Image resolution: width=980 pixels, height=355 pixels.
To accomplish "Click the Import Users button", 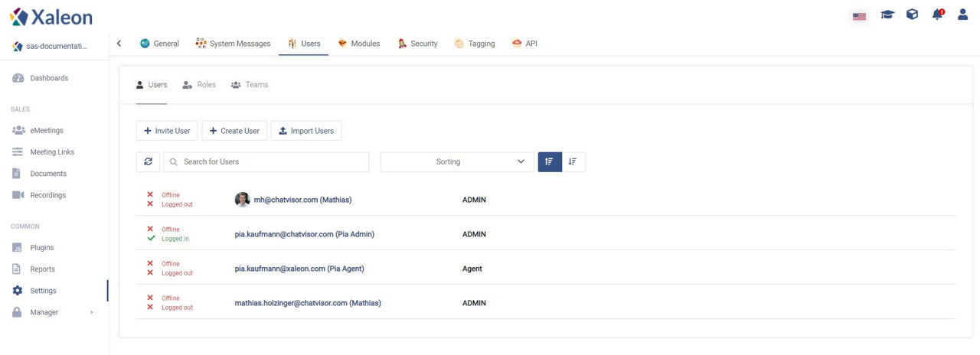I will click(306, 131).
